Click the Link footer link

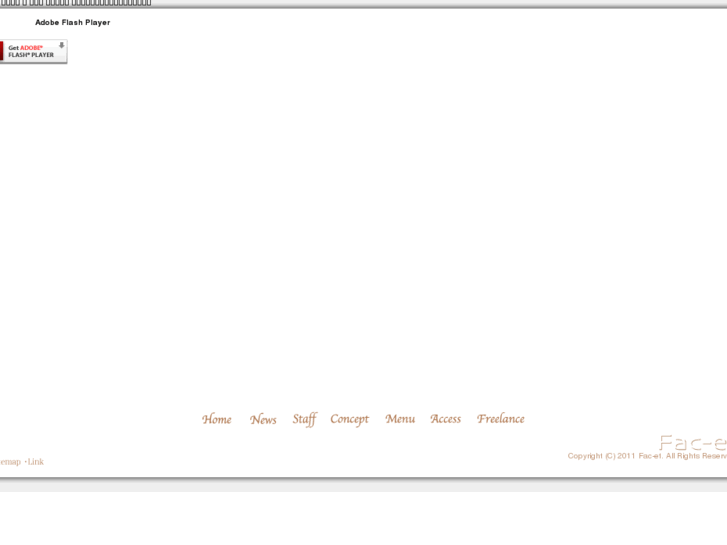35,462
